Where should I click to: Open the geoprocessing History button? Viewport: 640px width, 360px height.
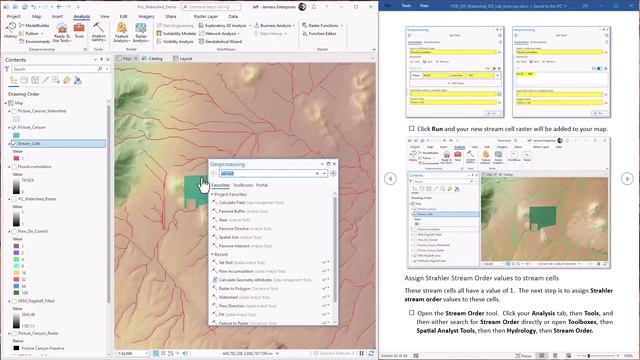pyautogui.click(x=10, y=30)
